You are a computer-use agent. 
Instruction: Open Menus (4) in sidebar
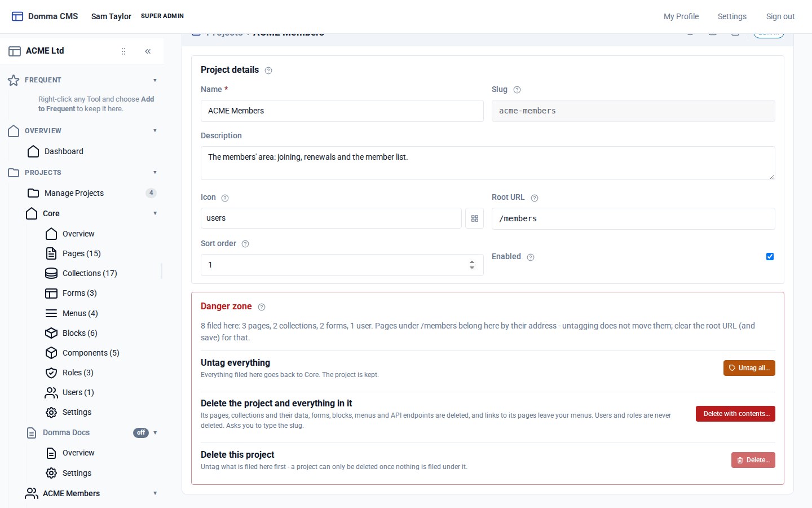pyautogui.click(x=80, y=313)
